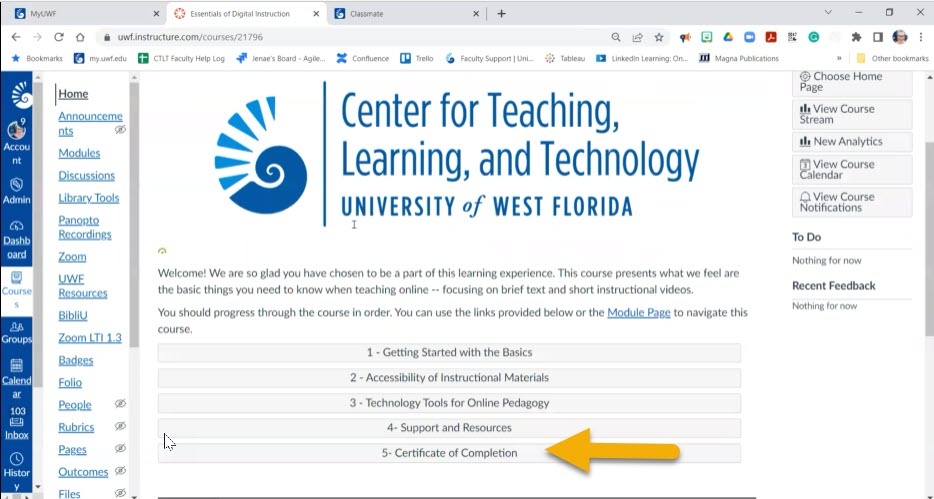Click hidden eye icon beside Outcomes

tap(120, 471)
